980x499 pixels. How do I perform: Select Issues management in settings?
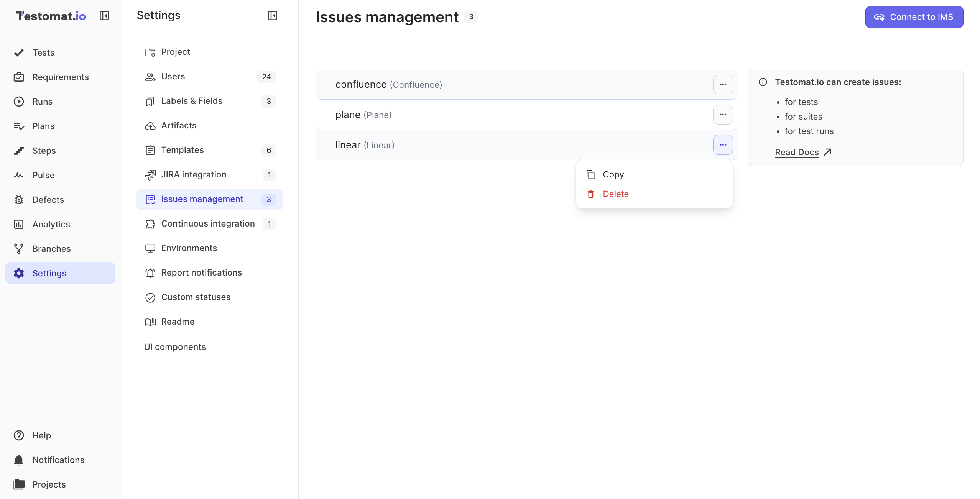(x=210, y=199)
